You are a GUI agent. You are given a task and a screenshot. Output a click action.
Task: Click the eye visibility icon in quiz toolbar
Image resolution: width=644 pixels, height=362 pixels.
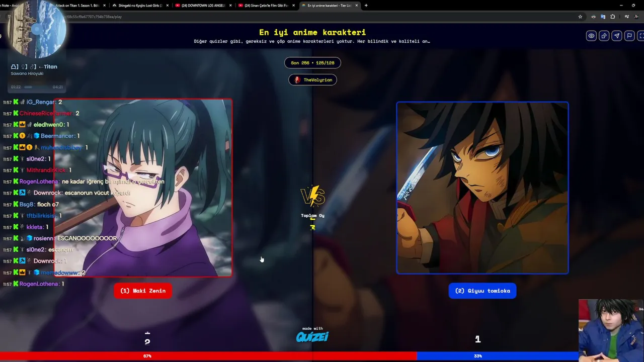click(591, 36)
